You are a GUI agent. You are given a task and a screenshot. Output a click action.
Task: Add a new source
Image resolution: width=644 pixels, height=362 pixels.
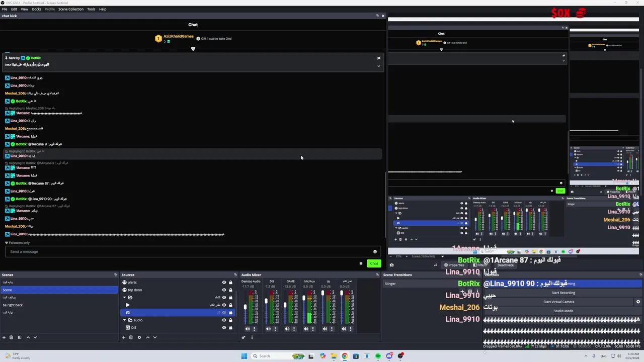point(124,337)
